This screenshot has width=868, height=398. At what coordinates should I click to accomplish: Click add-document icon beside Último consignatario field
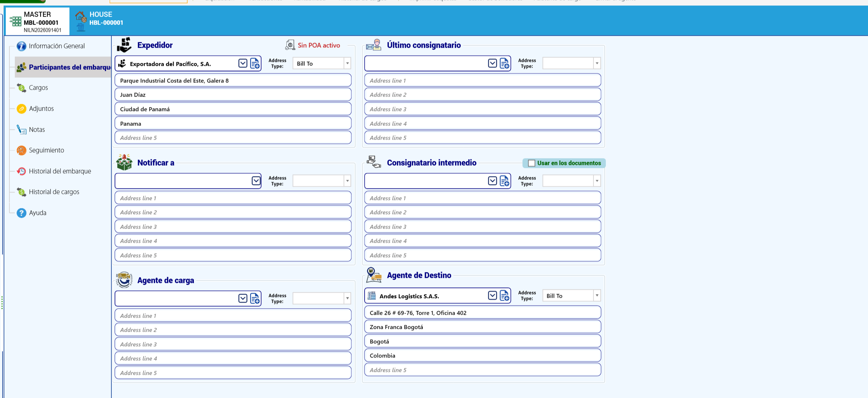click(x=505, y=63)
